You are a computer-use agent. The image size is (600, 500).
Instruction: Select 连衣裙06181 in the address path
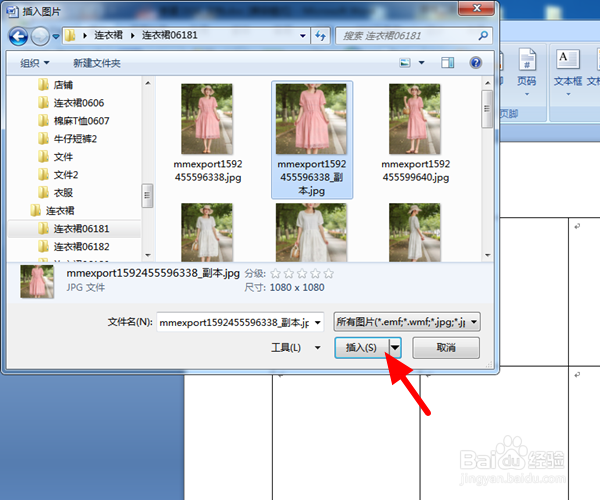tap(170, 35)
